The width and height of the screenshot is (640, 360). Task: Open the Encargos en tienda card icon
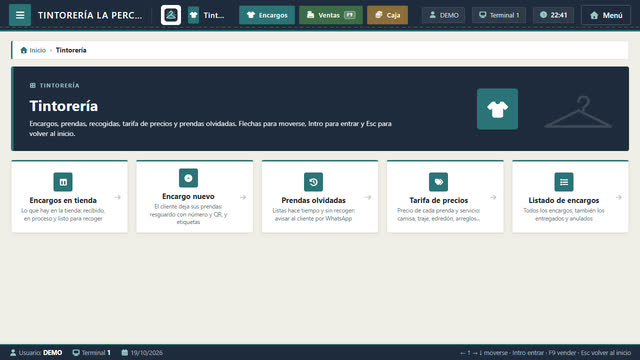tap(63, 182)
